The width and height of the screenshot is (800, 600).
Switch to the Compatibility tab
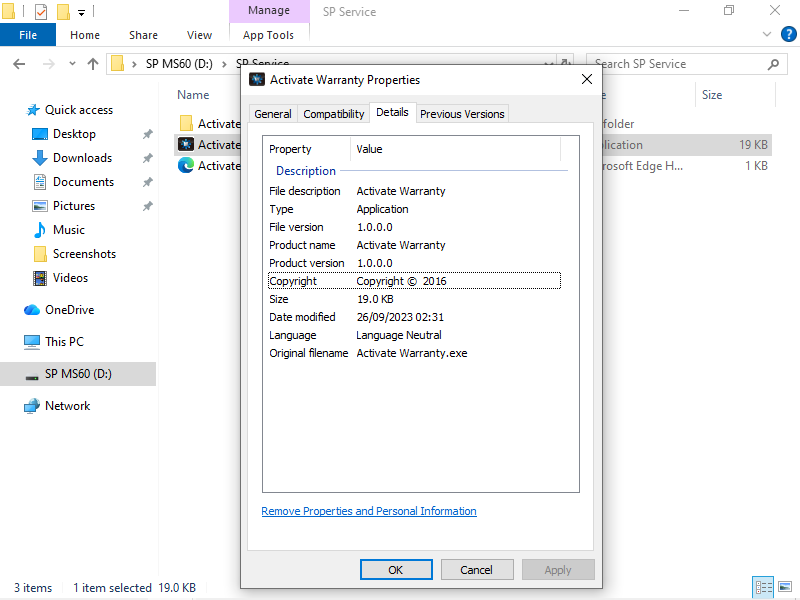[x=334, y=114]
